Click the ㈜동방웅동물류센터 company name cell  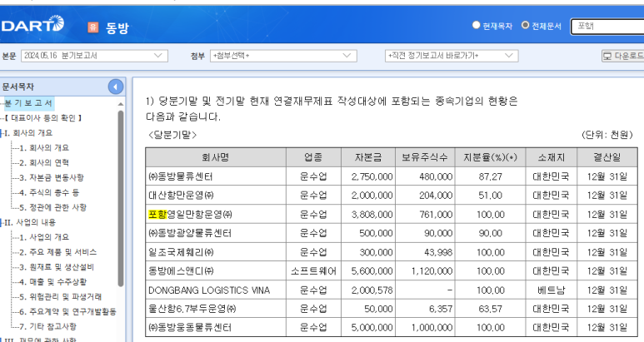pyautogui.click(x=216, y=327)
